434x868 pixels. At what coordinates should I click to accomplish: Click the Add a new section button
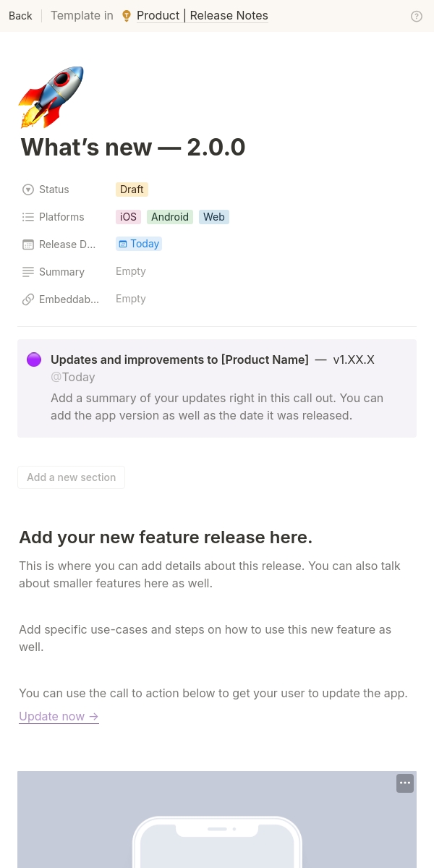tap(71, 477)
